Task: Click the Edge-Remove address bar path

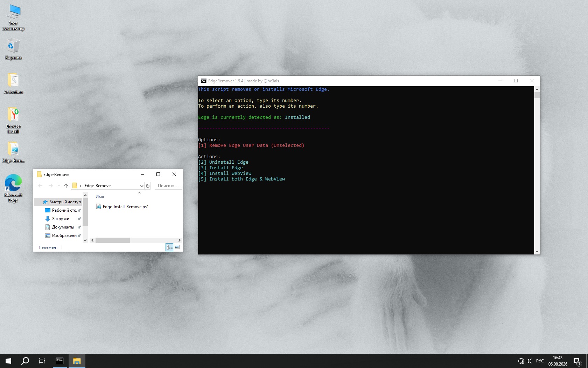Action: 98,186
